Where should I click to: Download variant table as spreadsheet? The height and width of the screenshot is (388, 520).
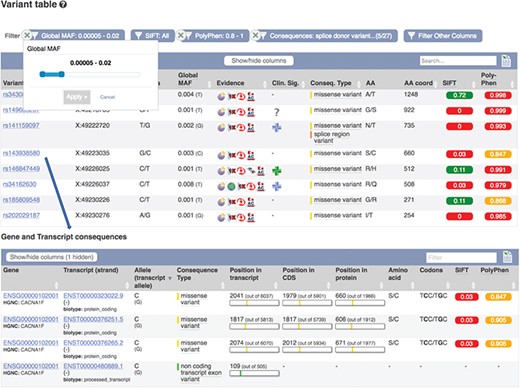(506, 61)
